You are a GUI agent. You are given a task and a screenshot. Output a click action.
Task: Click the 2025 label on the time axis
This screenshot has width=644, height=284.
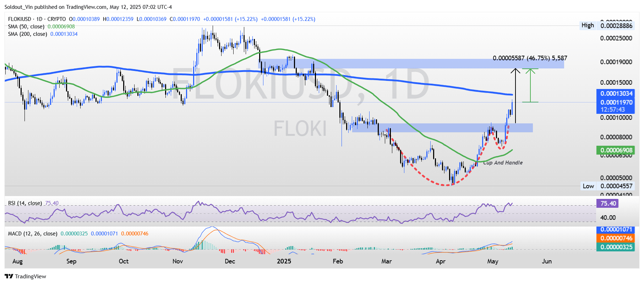coord(284,261)
